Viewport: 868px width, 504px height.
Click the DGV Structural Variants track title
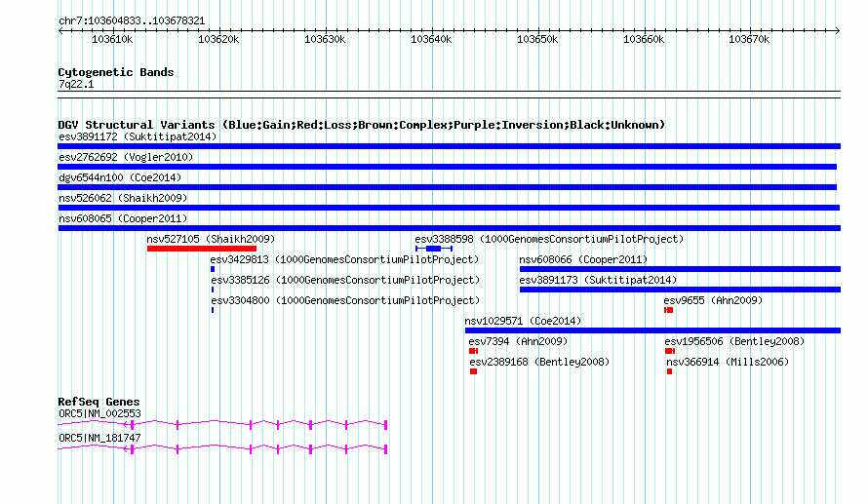point(361,125)
